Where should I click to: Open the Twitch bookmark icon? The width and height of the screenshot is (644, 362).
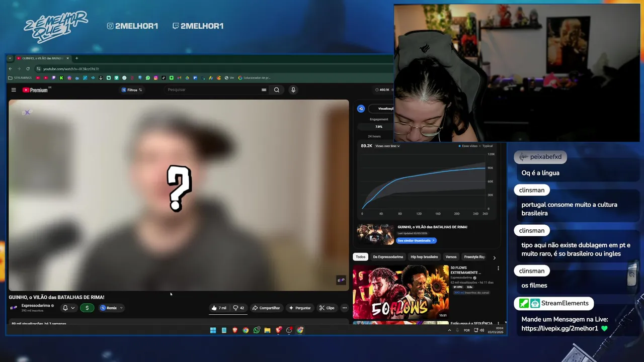[x=53, y=78]
